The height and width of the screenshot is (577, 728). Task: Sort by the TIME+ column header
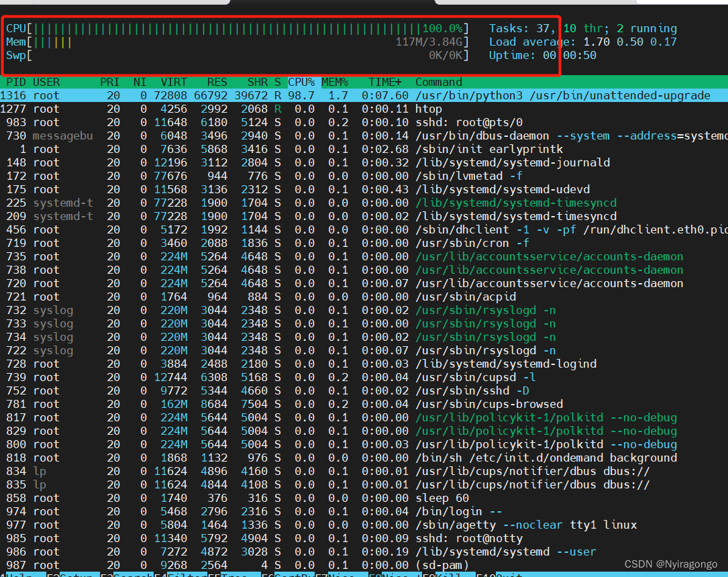(x=385, y=82)
